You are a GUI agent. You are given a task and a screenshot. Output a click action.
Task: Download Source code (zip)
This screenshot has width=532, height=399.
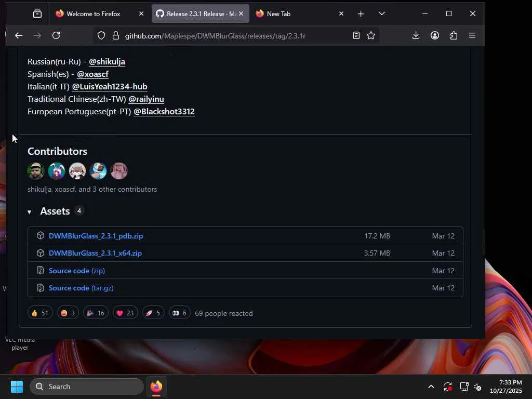(x=77, y=271)
